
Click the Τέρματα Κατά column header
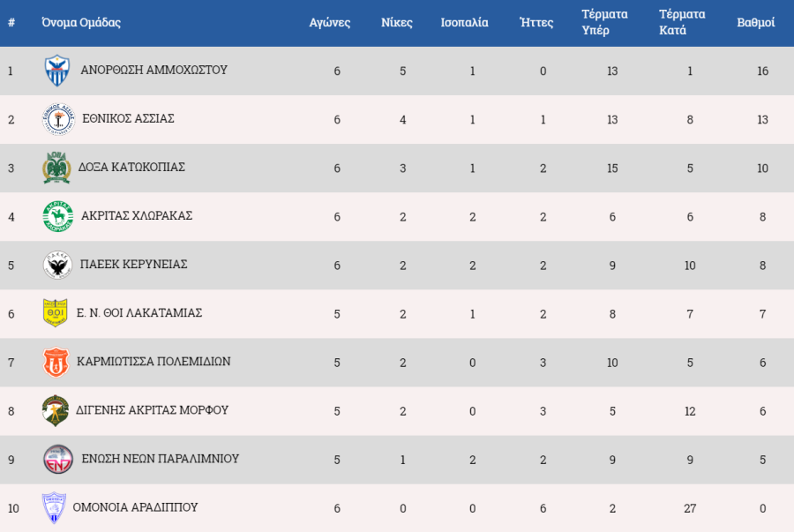682,22
